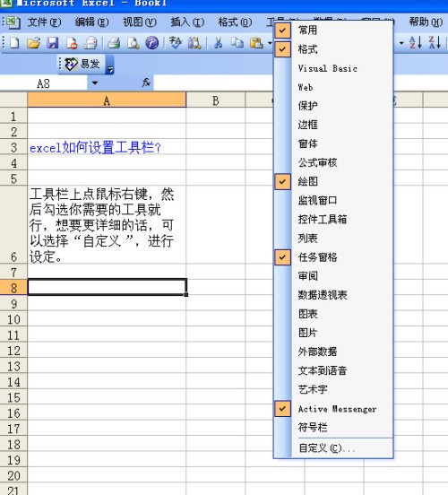Open Print Preview magnifier icon
The height and width of the screenshot is (495, 448).
[x=133, y=43]
